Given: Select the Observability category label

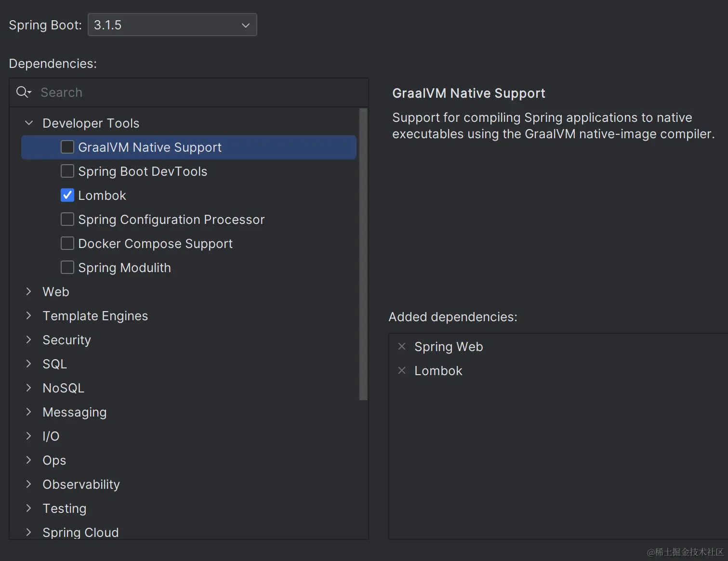Looking at the screenshot, I should click(81, 484).
